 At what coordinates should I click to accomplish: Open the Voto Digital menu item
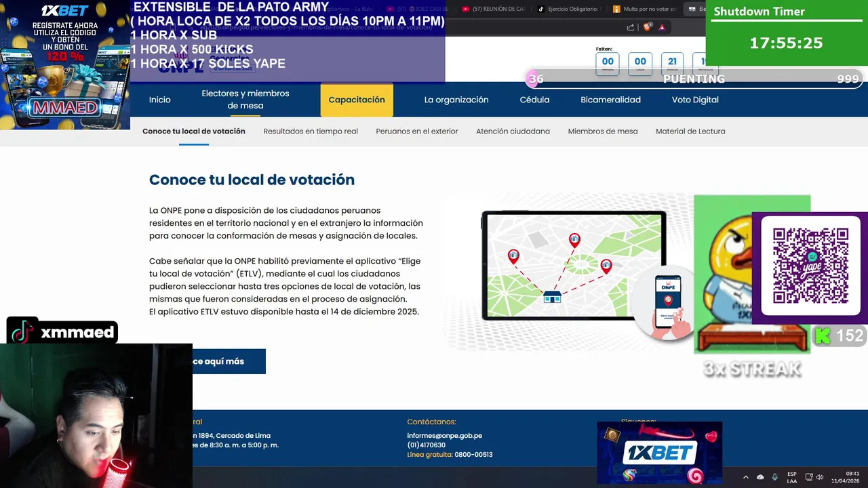(695, 100)
